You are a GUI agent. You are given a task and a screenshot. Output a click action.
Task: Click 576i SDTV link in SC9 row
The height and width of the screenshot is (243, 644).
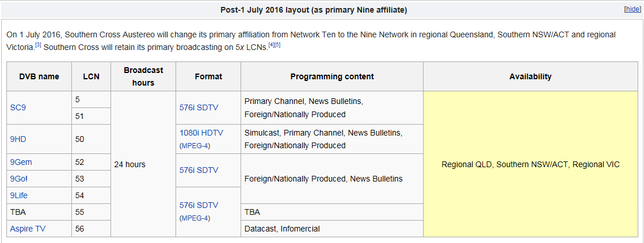coord(199,107)
